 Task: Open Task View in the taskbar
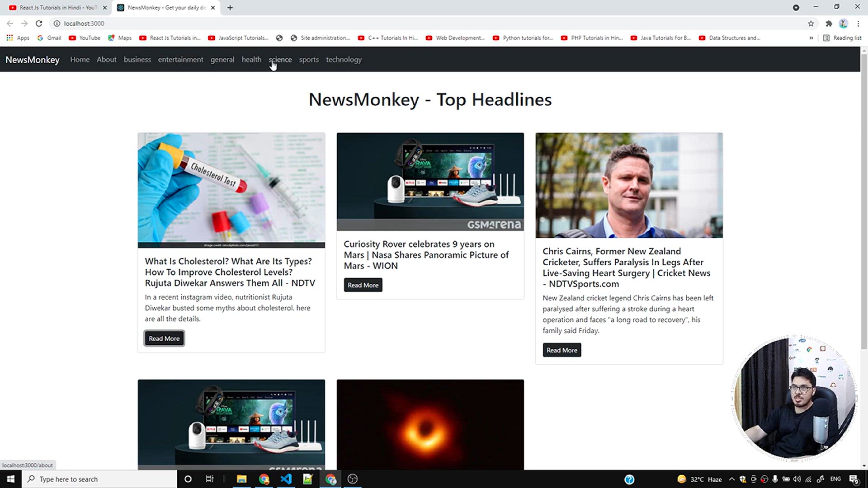tap(210, 479)
